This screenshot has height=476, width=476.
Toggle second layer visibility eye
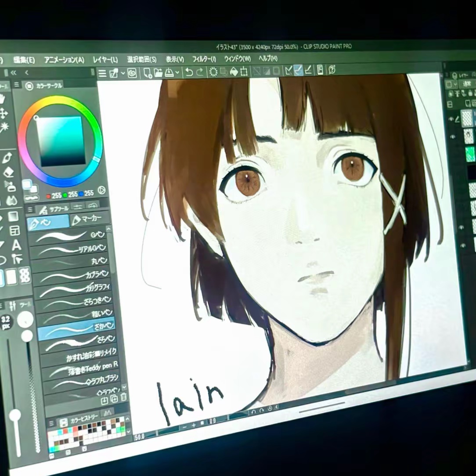pyautogui.click(x=453, y=137)
